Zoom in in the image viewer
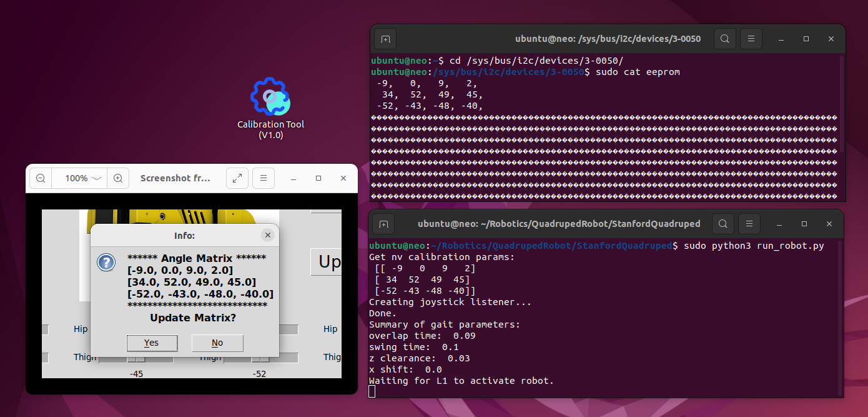 tap(118, 178)
